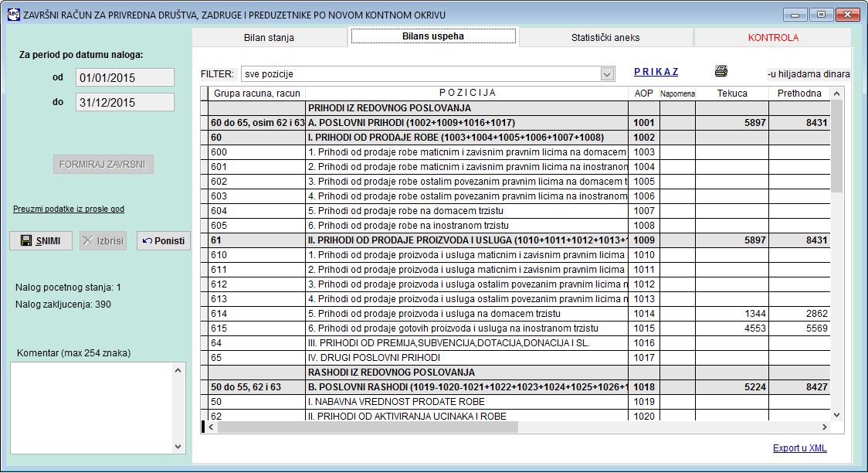The image size is (868, 473).
Task: Click account cell 61
Action: [257, 240]
